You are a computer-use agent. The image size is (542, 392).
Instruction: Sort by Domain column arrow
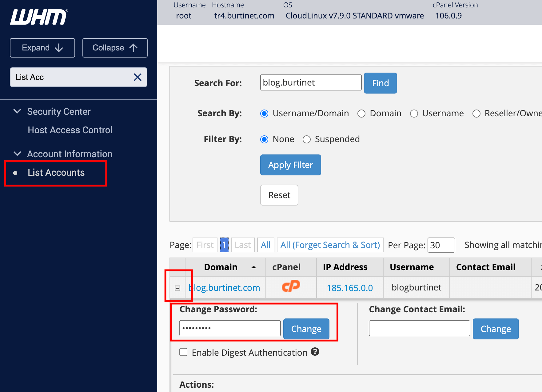pos(254,267)
